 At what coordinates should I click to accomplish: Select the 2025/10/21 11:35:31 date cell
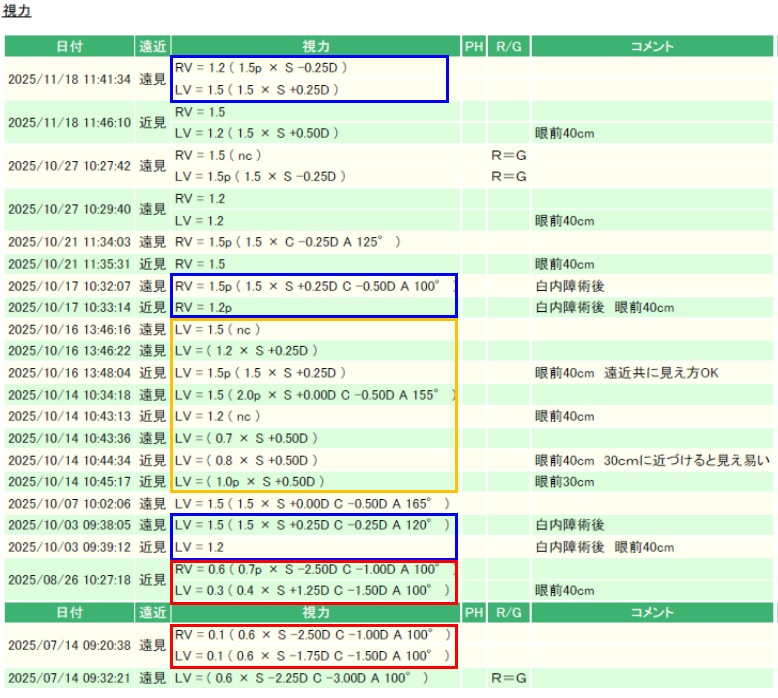69,264
